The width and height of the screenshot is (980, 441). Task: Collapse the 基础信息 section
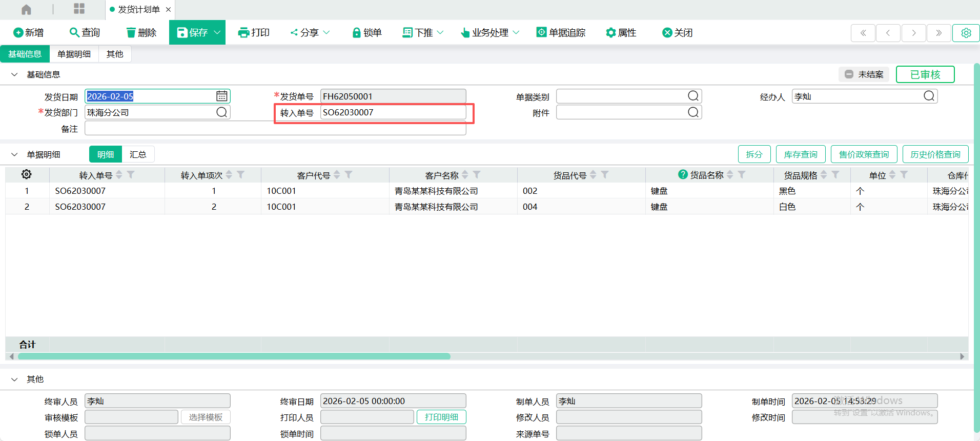(x=14, y=74)
